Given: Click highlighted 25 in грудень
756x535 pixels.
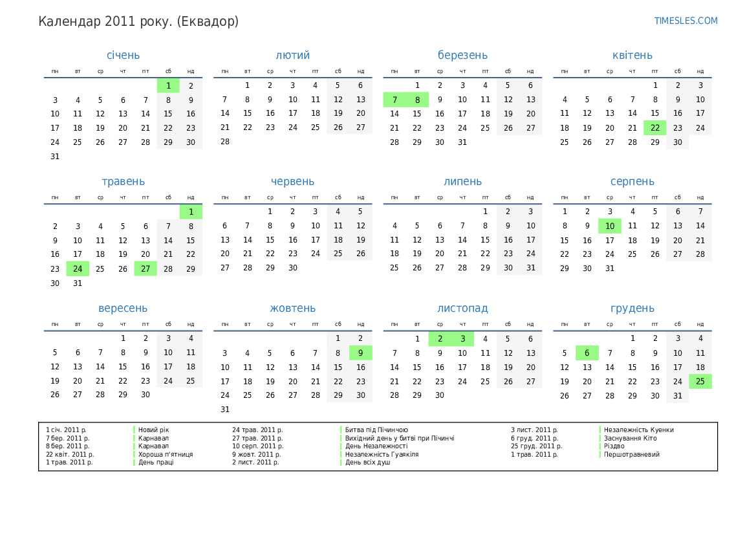Looking at the screenshot, I should tap(700, 382).
